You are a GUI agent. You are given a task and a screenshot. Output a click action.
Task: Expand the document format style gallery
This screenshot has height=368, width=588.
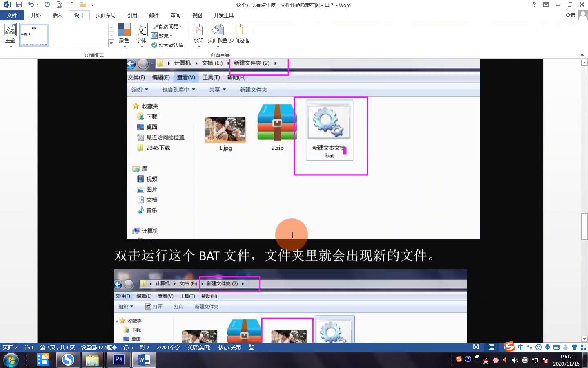[111, 43]
